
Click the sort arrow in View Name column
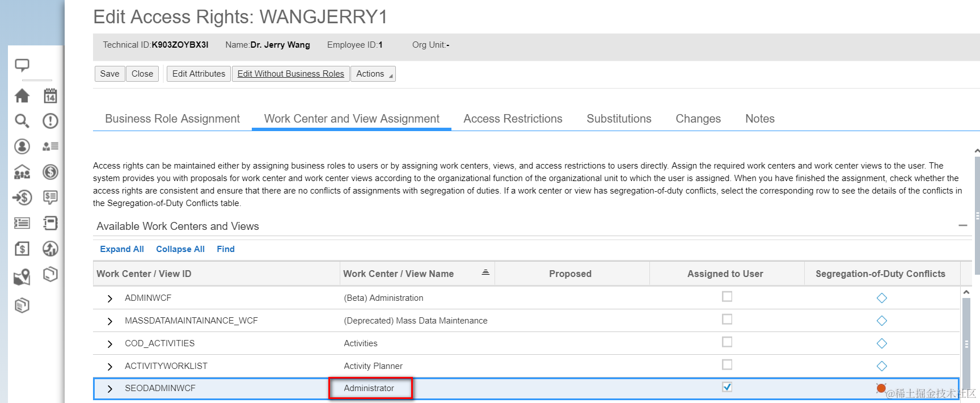click(x=485, y=272)
